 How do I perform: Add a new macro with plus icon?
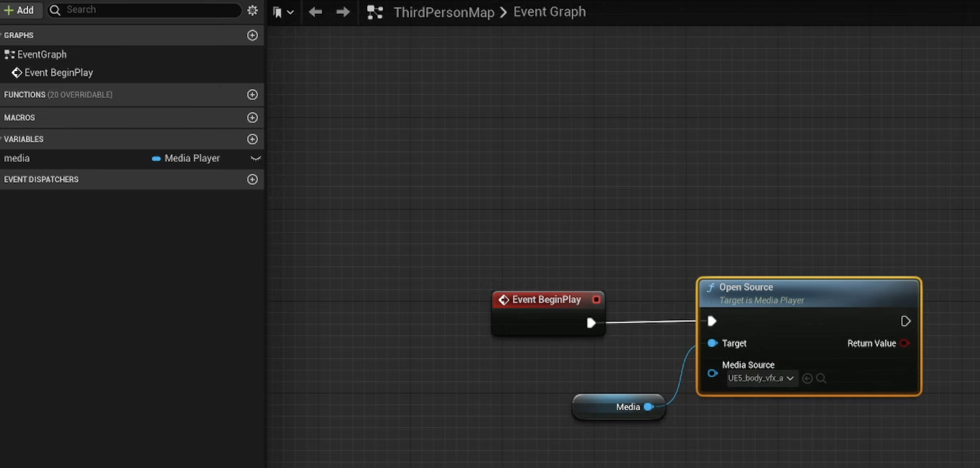coord(253,118)
